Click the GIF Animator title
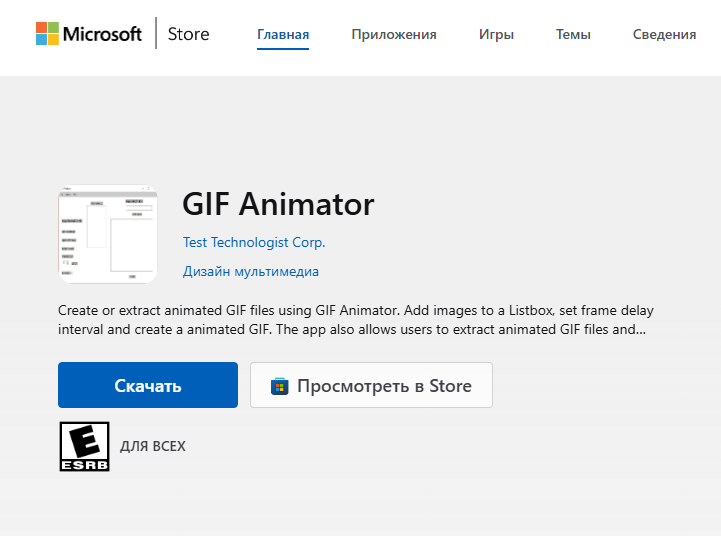 pyautogui.click(x=278, y=204)
